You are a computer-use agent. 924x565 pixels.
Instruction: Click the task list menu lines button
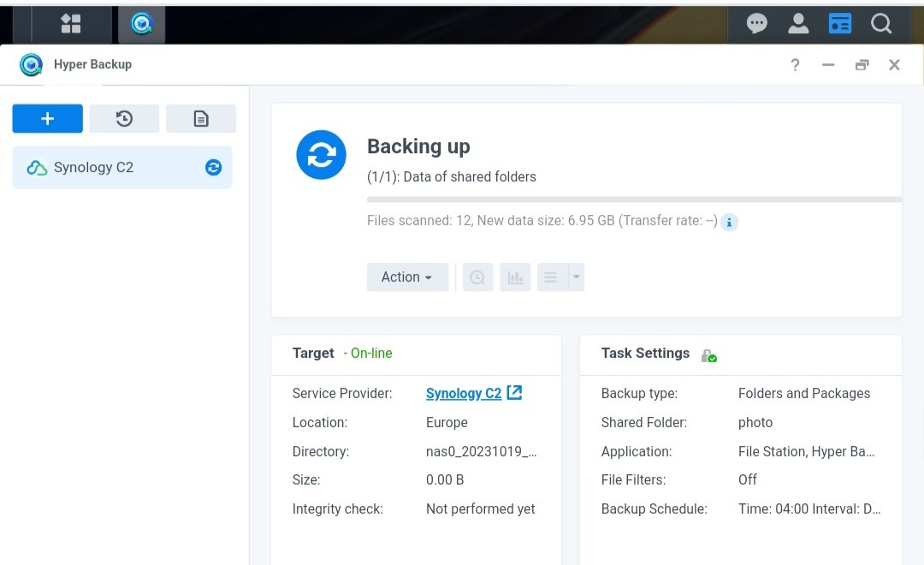552,277
